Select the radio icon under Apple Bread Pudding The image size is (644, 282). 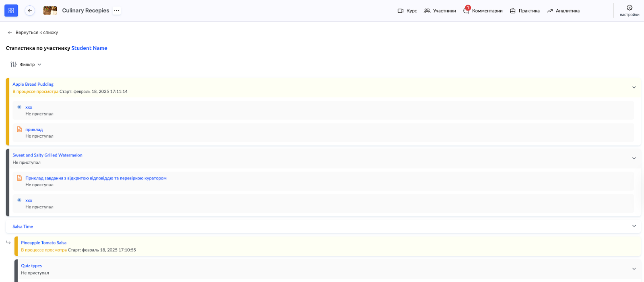click(x=19, y=107)
